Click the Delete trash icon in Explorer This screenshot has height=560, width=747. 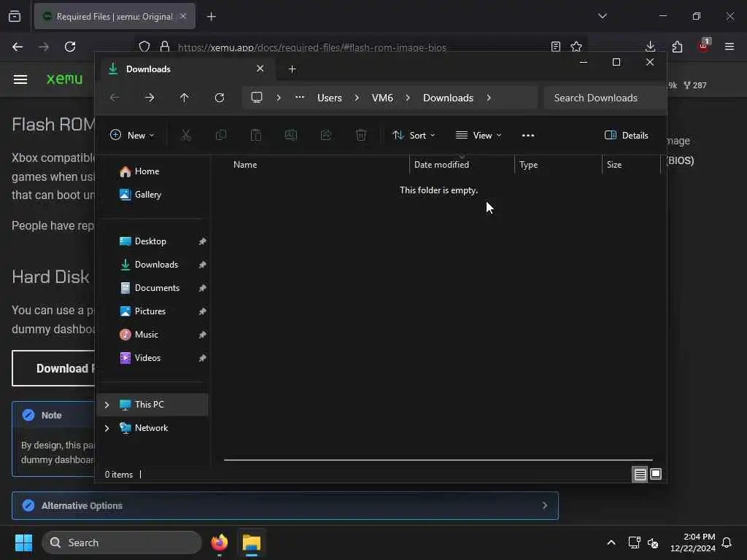click(x=361, y=135)
